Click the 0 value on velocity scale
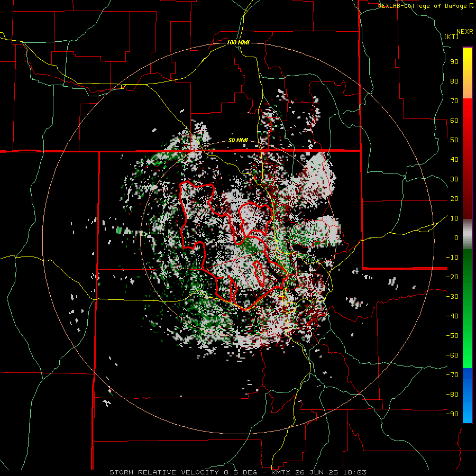The width and height of the screenshot is (476, 476). click(x=456, y=237)
